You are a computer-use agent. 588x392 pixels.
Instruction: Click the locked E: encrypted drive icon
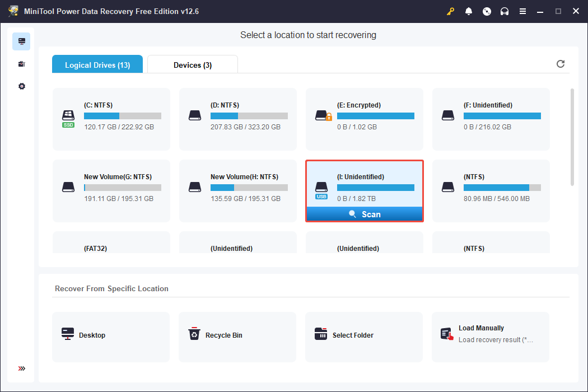pyautogui.click(x=323, y=115)
